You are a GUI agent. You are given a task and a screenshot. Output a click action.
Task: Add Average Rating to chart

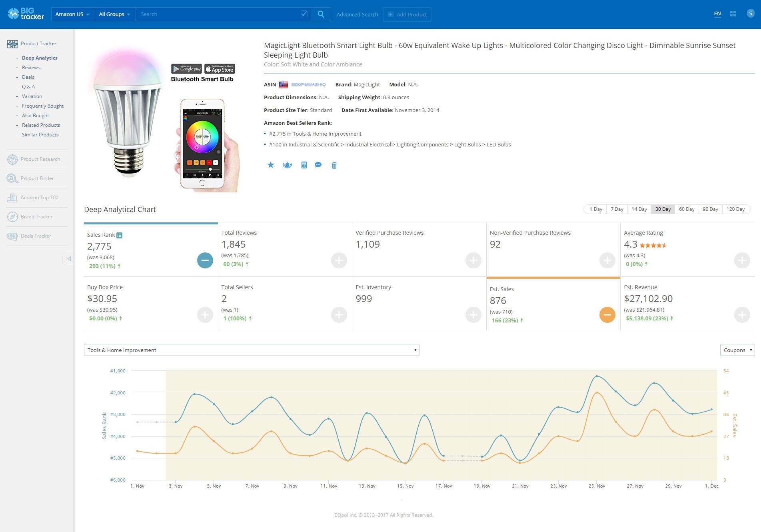(x=742, y=260)
